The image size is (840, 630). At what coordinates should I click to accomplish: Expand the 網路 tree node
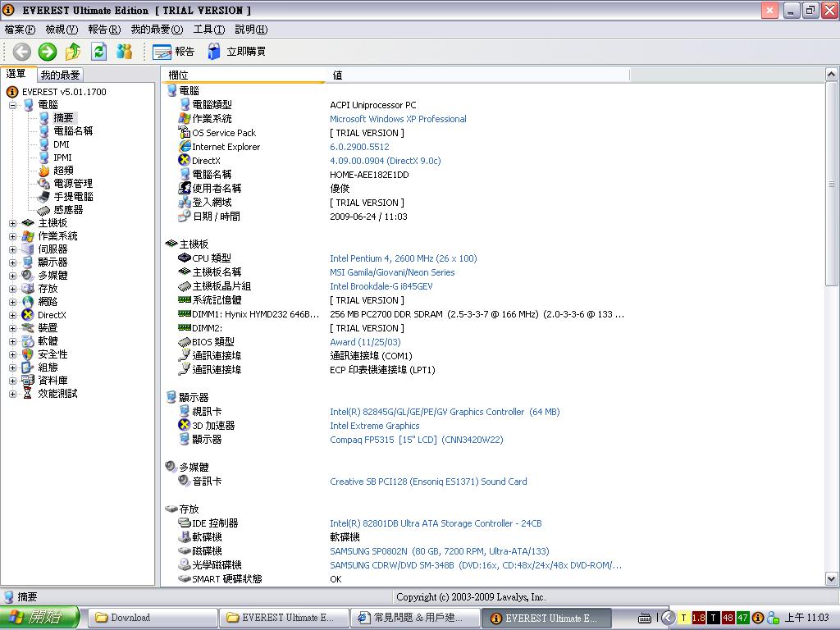click(12, 302)
